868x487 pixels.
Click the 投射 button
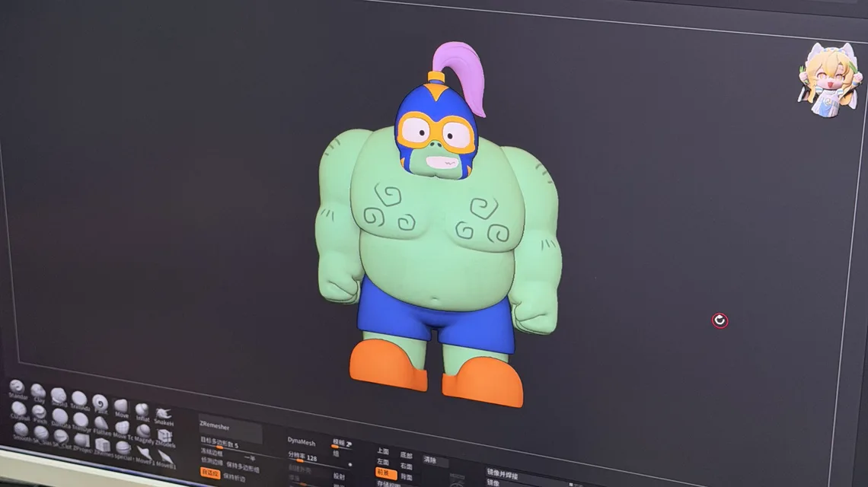tap(340, 476)
